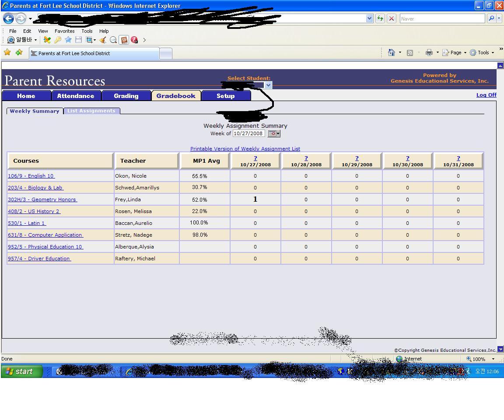Expand the address bar history dropdown
This screenshot has height=420, width=504.
369,18
